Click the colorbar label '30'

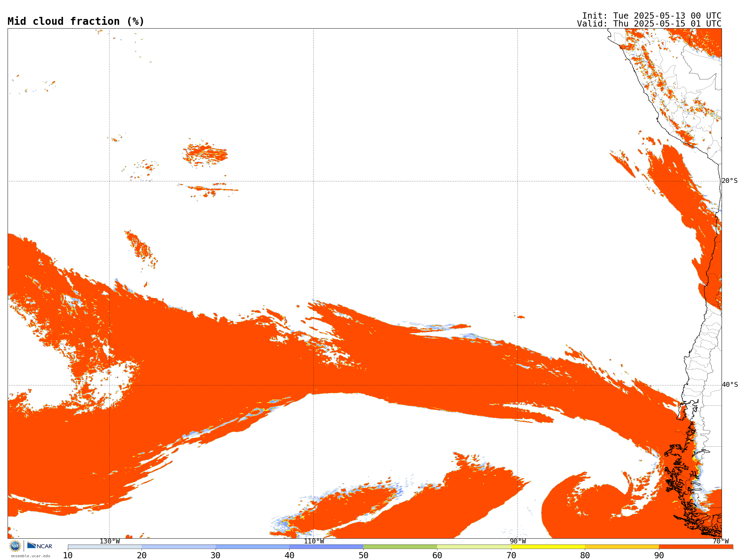click(216, 556)
